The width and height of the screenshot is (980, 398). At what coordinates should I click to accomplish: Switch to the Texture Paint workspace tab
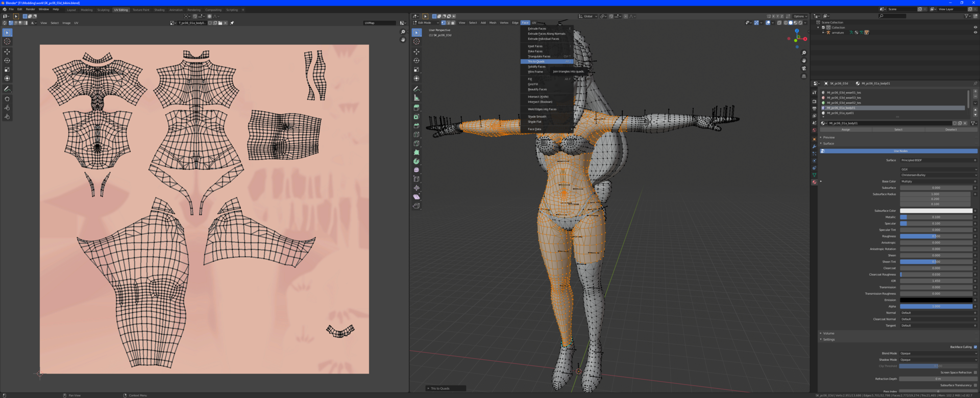pos(141,10)
